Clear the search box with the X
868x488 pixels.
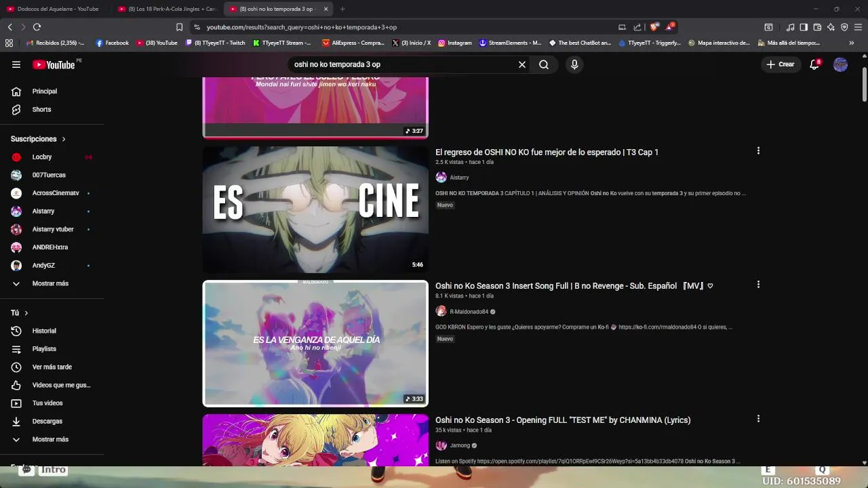pos(522,64)
